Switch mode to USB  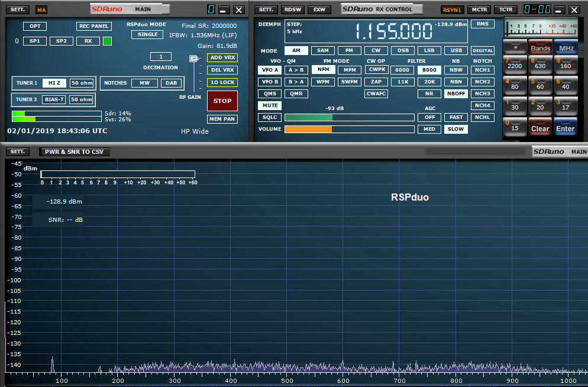[456, 50]
